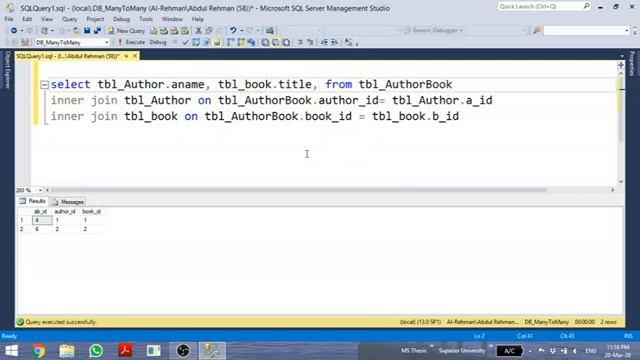Image resolution: width=640 pixels, height=360 pixels.
Task: Pin the SQLQuery1.sql tab
Action: 126,56
